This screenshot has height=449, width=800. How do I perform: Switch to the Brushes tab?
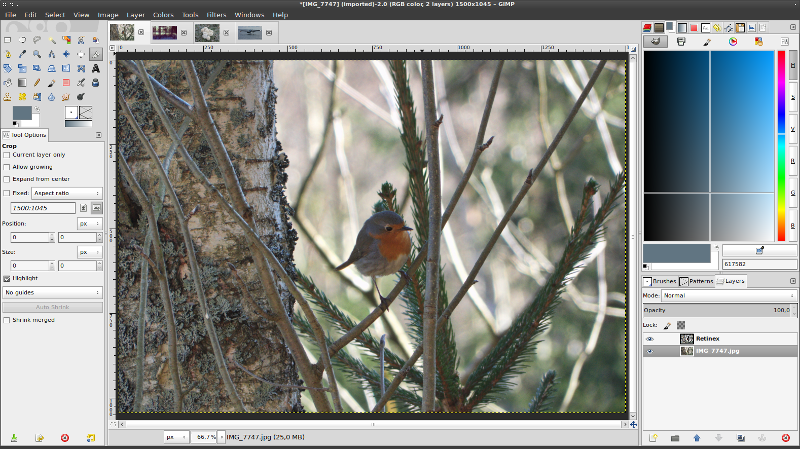[660, 281]
